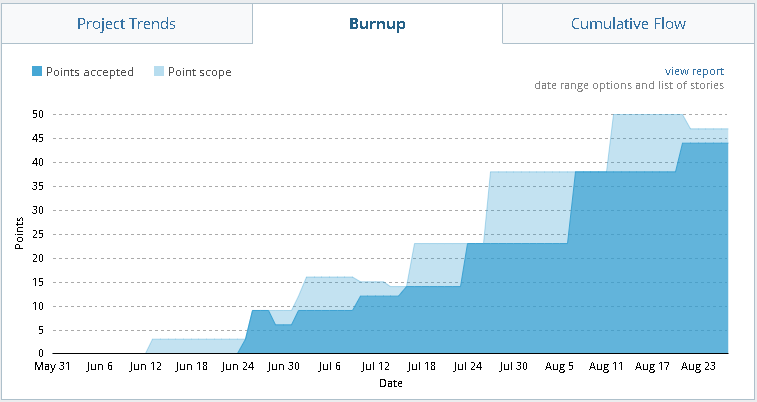The height and width of the screenshot is (402, 757).
Task: Click the 'Aug 23' date axis label
Action: 698,366
